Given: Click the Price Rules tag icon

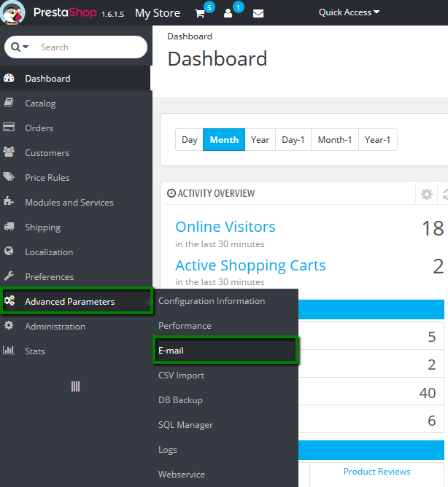Looking at the screenshot, I should pos(9,176).
